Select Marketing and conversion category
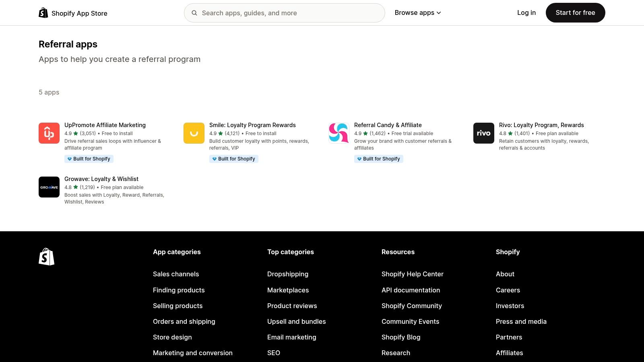 click(192, 353)
